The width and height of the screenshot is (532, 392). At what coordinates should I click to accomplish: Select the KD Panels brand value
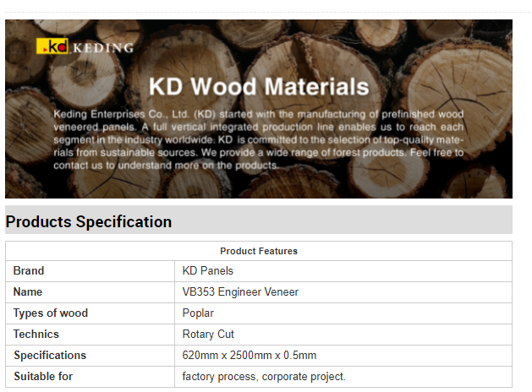(x=207, y=271)
